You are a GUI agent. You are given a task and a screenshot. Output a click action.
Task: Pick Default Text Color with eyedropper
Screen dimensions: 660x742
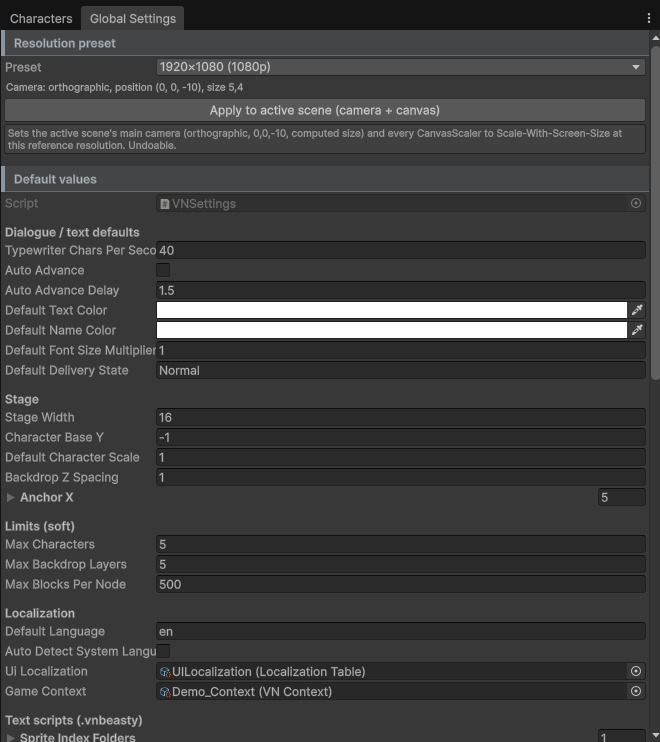coord(637,310)
